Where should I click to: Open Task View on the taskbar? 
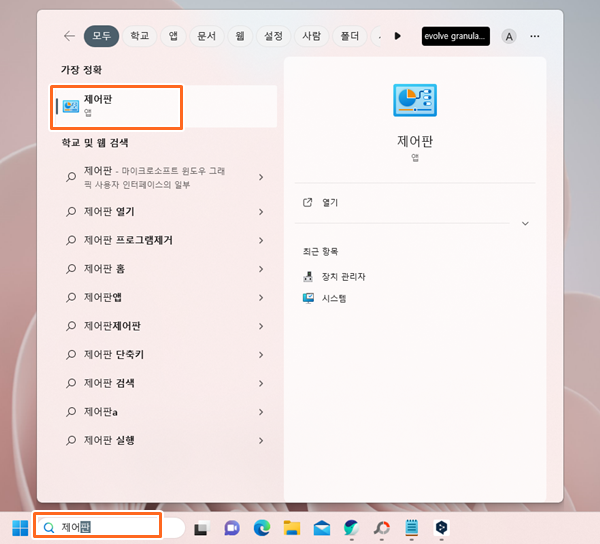(x=202, y=528)
